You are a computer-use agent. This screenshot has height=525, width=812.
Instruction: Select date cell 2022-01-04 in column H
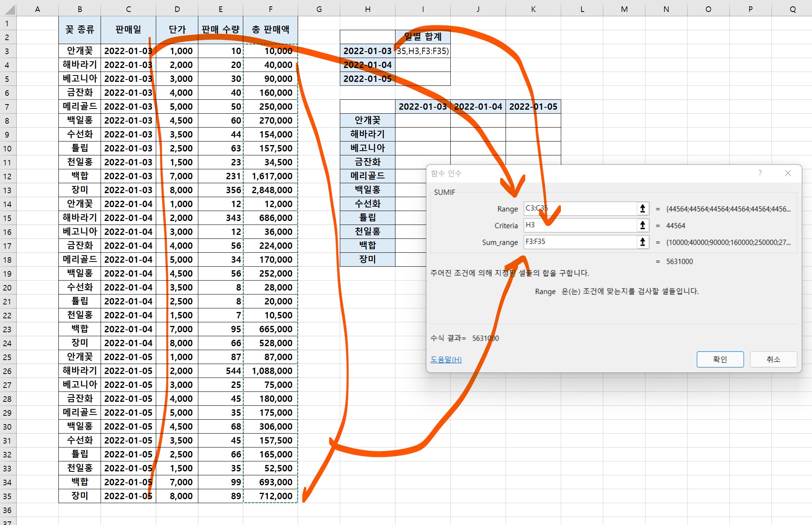tap(367, 65)
